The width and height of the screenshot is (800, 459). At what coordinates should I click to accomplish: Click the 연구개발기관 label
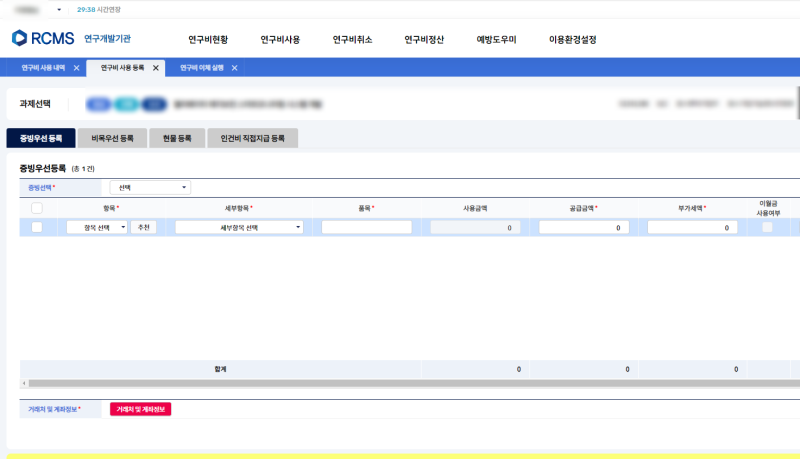click(x=107, y=39)
